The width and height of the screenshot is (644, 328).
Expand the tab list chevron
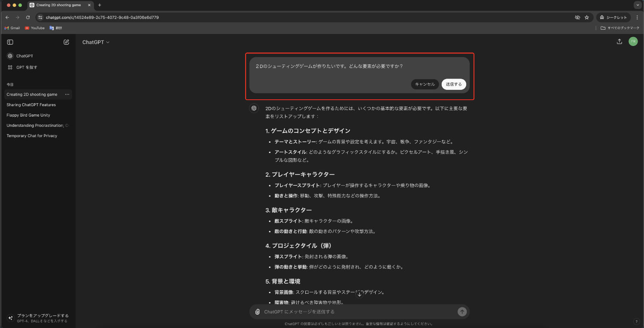point(637,5)
